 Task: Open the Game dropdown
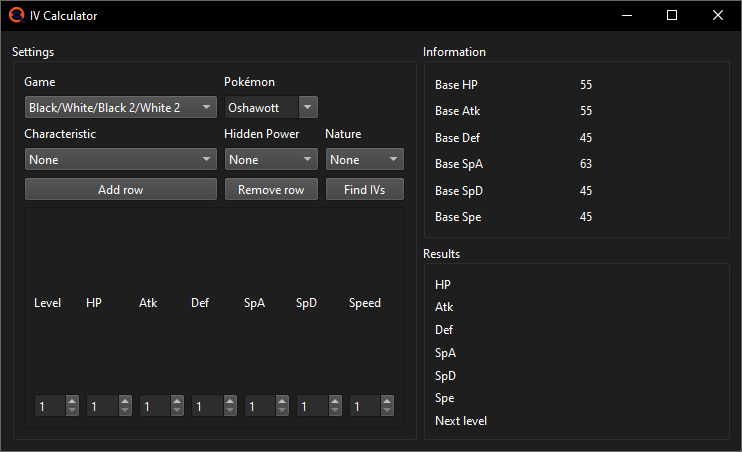pos(121,107)
